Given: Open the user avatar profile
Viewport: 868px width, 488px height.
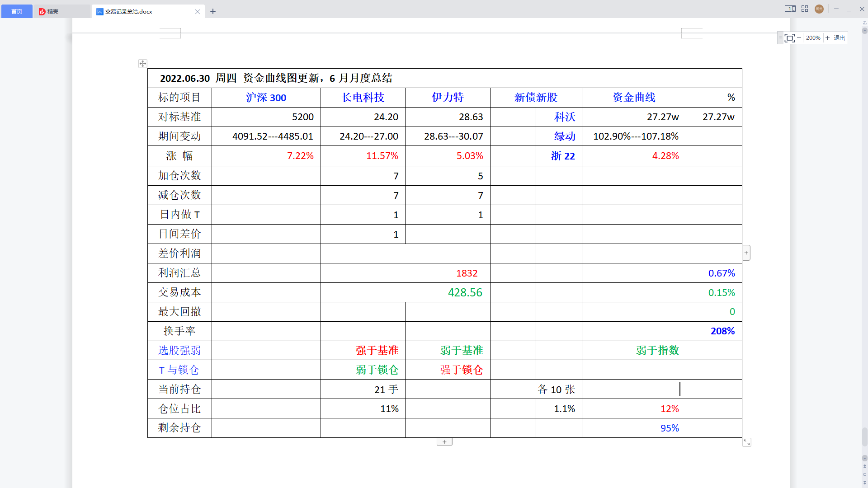Looking at the screenshot, I should pyautogui.click(x=819, y=9).
